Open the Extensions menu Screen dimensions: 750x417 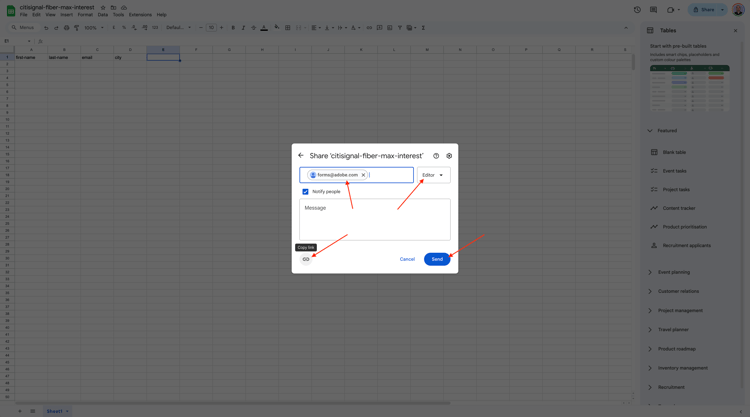[x=140, y=15]
